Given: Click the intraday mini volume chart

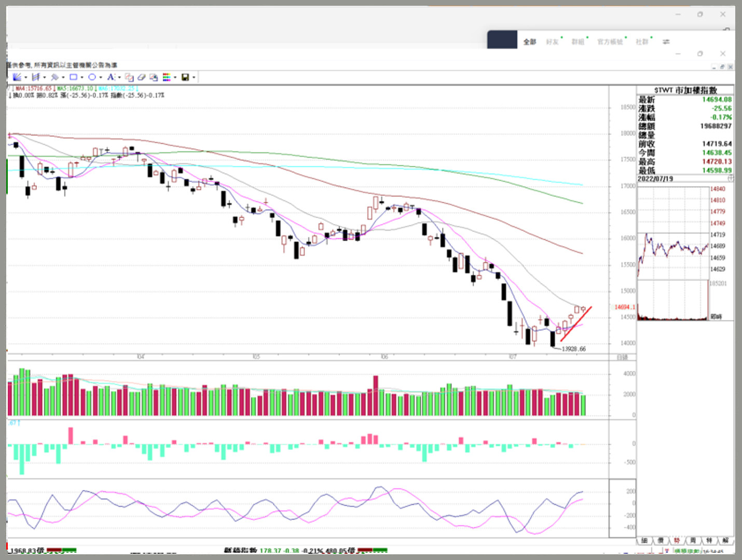Looking at the screenshot, I should point(673,300).
